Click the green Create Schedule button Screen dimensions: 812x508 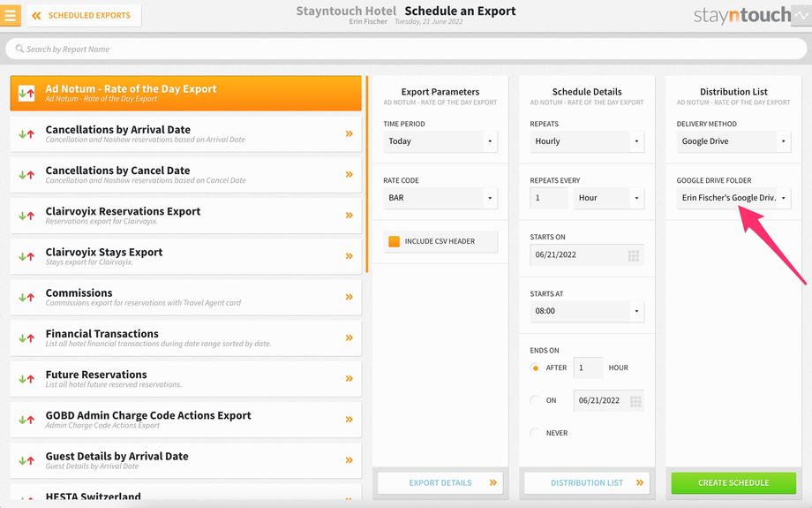click(733, 483)
